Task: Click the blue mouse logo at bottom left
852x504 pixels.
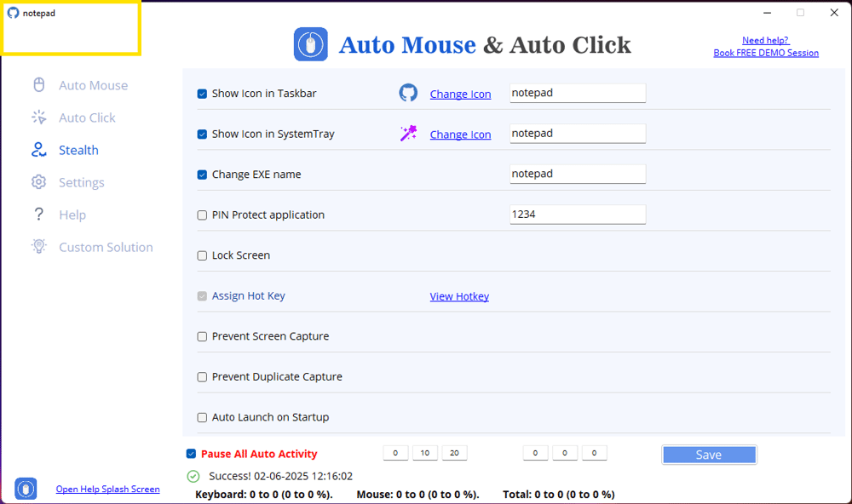Action: coord(26,489)
